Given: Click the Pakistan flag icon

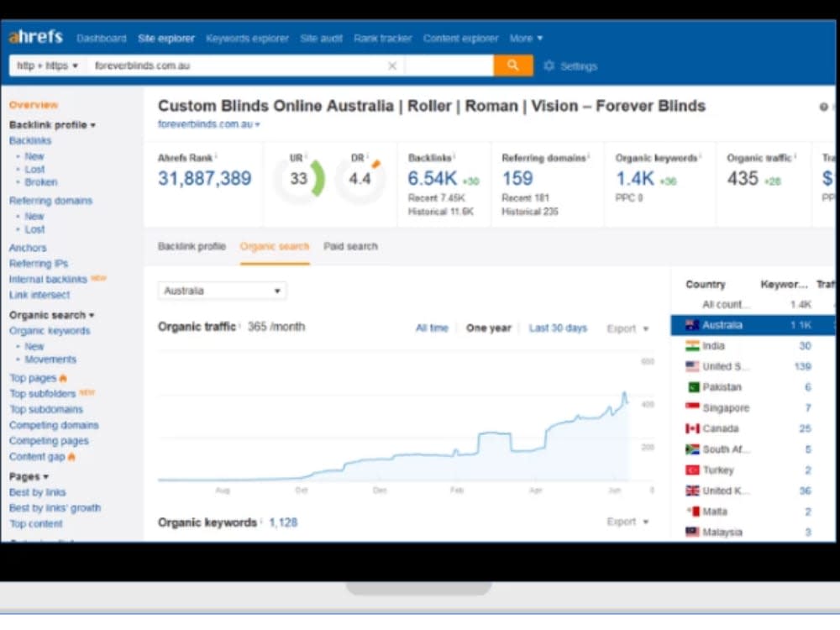Looking at the screenshot, I should pyautogui.click(x=693, y=386).
